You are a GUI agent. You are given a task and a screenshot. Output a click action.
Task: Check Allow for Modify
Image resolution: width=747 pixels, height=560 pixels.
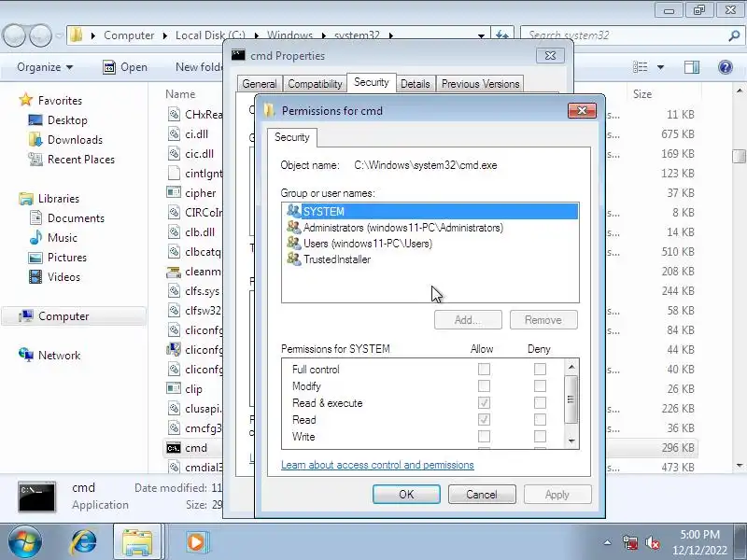pos(484,385)
